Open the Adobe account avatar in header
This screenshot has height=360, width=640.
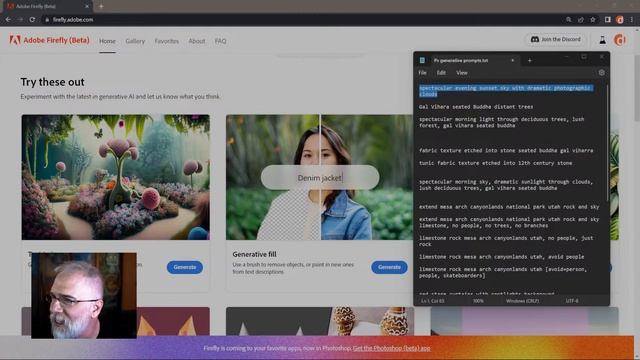pyautogui.click(x=620, y=40)
